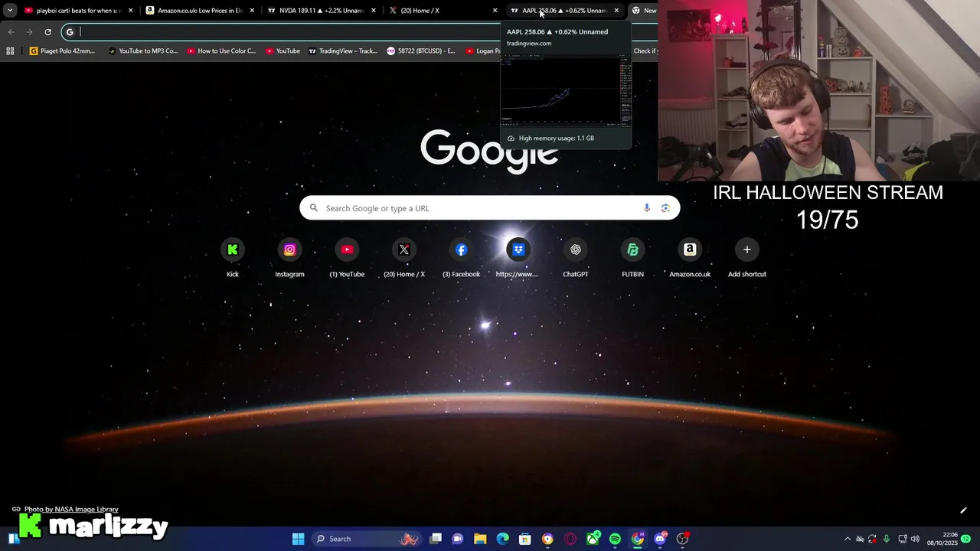The width and height of the screenshot is (980, 551).
Task: Open the YouTube to MP3 Co... bookmark
Action: pos(143,51)
